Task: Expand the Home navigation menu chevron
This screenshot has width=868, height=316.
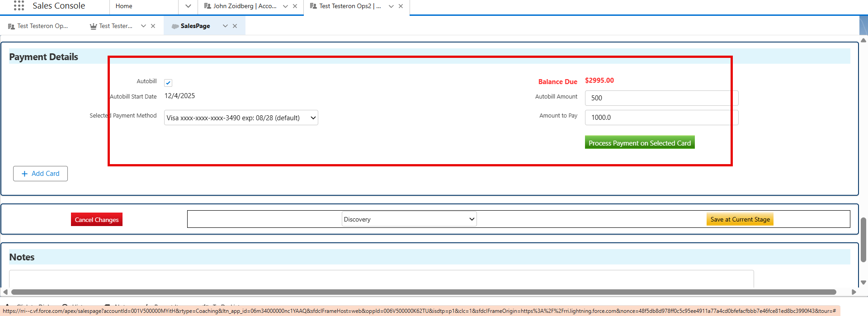Action: click(x=188, y=6)
